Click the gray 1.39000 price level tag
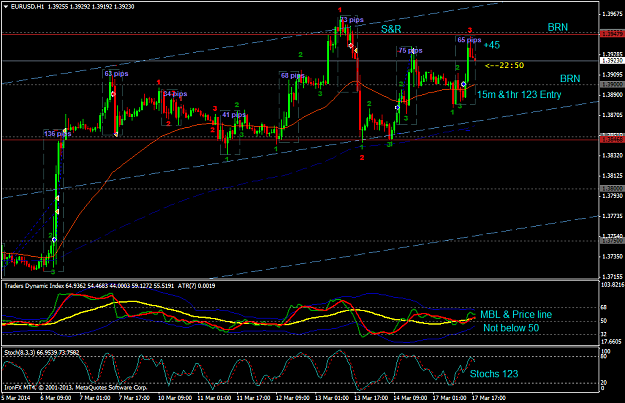 click(x=611, y=85)
